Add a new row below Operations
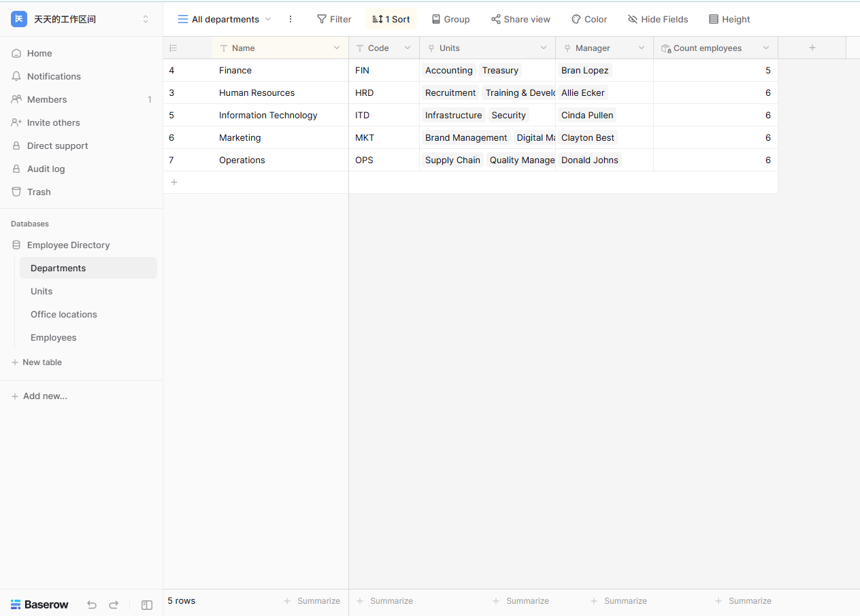This screenshot has height=616, width=860. click(x=174, y=182)
